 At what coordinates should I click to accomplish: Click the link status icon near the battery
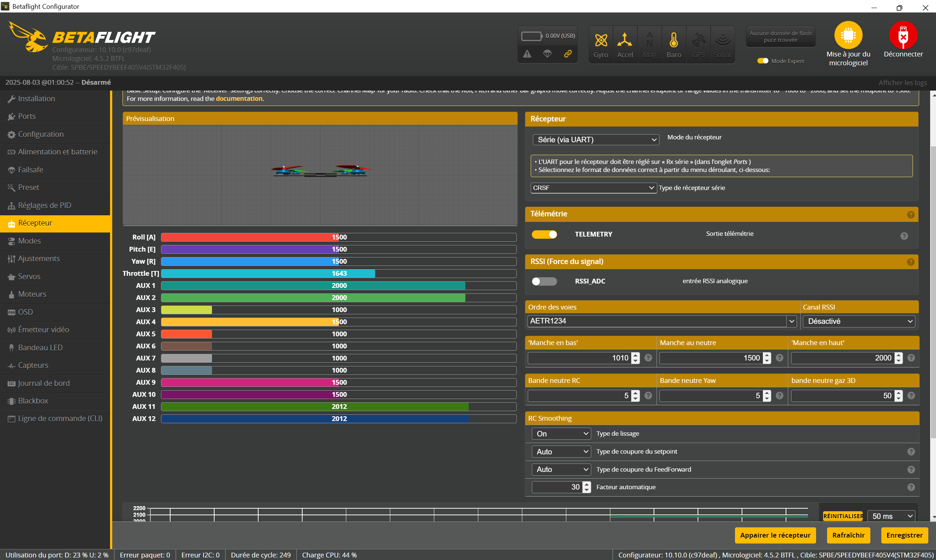pyautogui.click(x=568, y=54)
